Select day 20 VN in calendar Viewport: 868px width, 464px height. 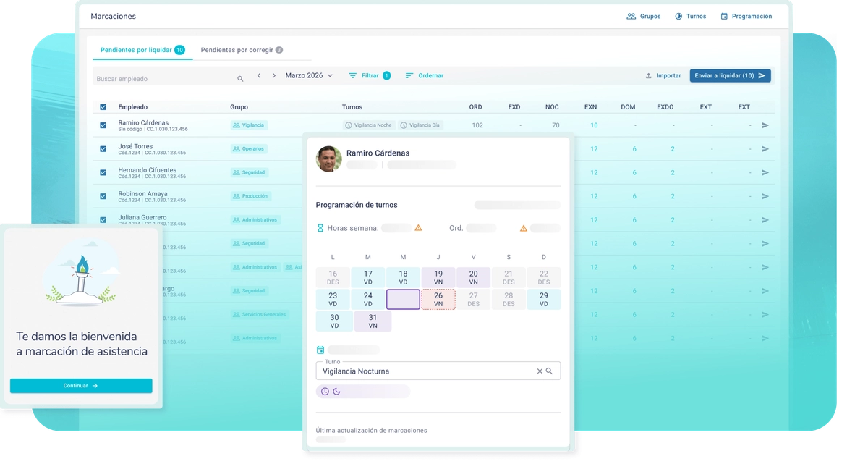tap(473, 278)
